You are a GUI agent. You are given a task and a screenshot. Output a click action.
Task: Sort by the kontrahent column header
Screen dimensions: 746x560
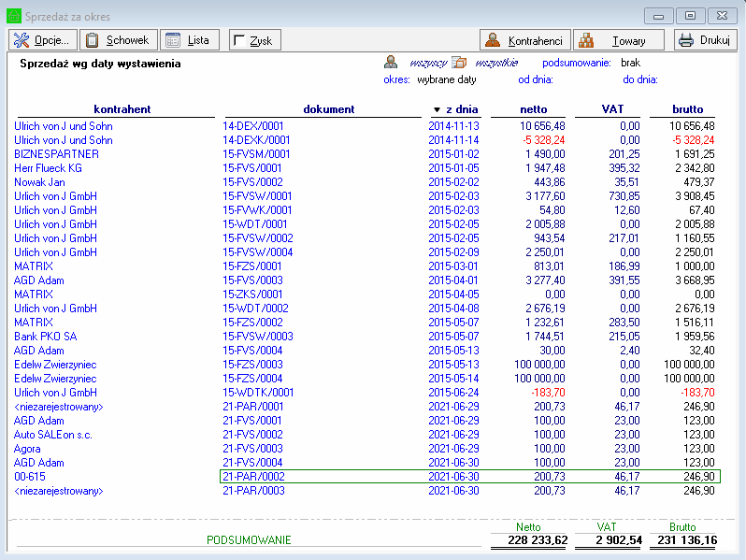[x=122, y=109]
